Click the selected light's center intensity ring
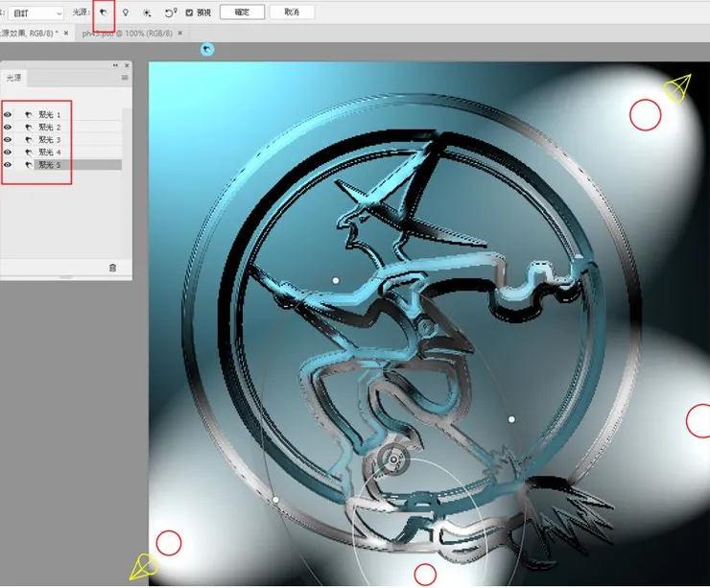 (393, 459)
